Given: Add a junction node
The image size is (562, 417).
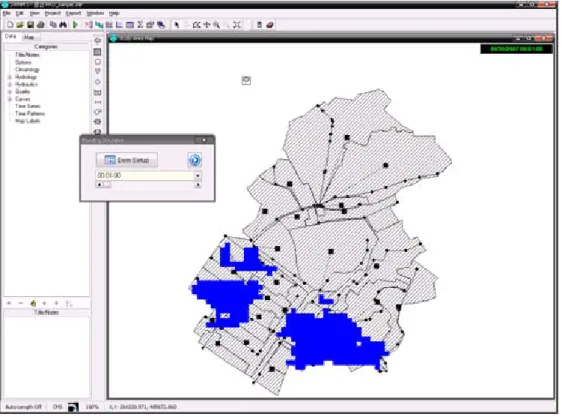Looking at the screenshot, I should tap(97, 62).
